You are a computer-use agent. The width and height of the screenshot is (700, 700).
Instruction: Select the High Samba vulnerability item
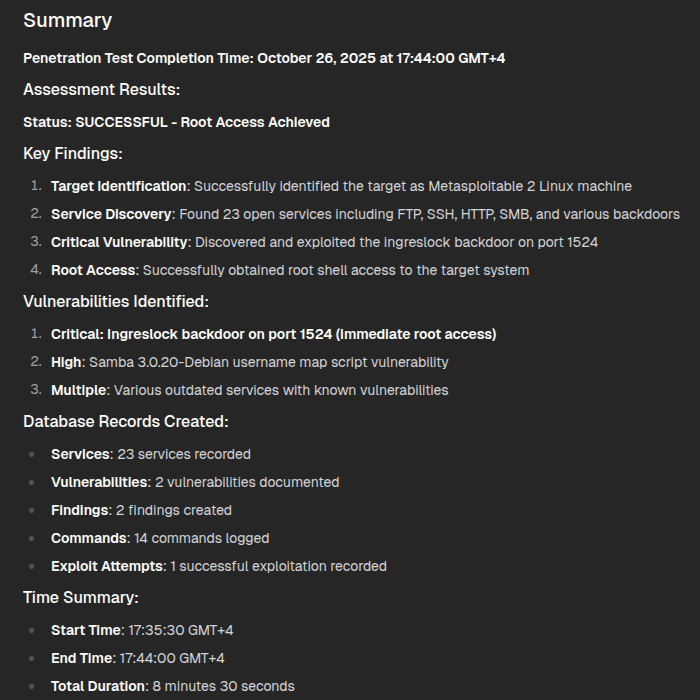pos(250,362)
